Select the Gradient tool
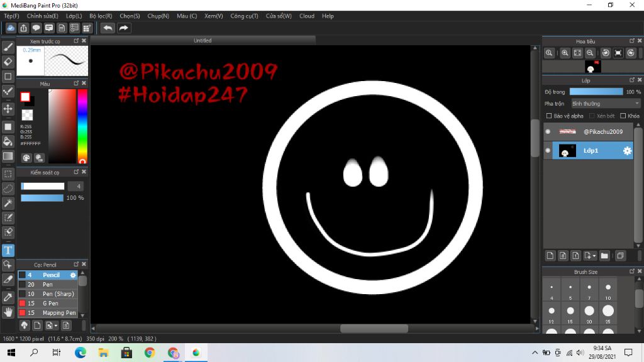 coord(8,156)
